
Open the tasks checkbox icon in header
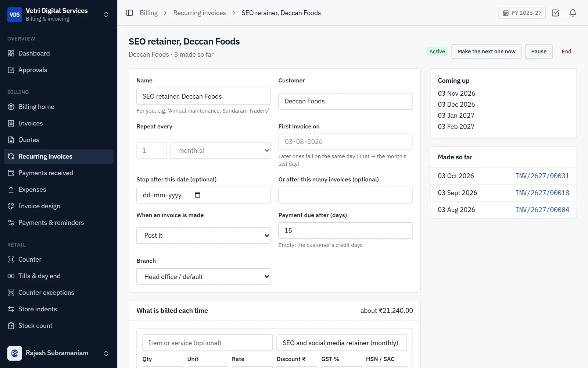click(555, 13)
